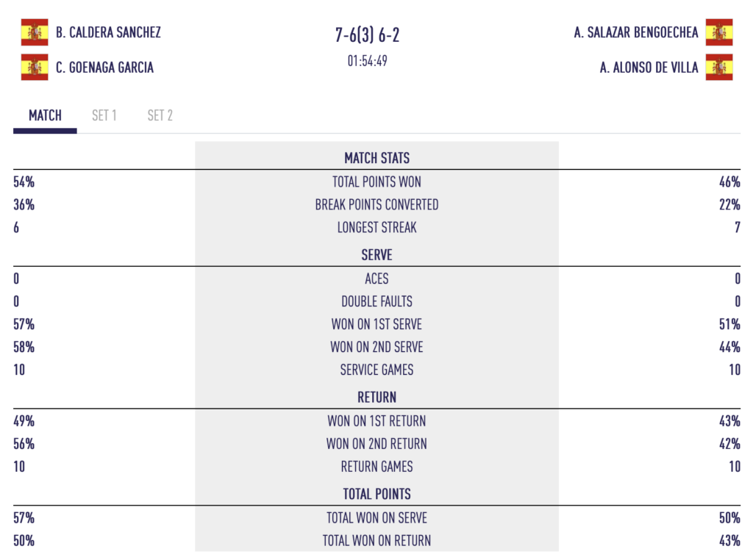This screenshot has width=753, height=560.
Task: Open the SET 1 stats tab
Action: pyautogui.click(x=104, y=115)
